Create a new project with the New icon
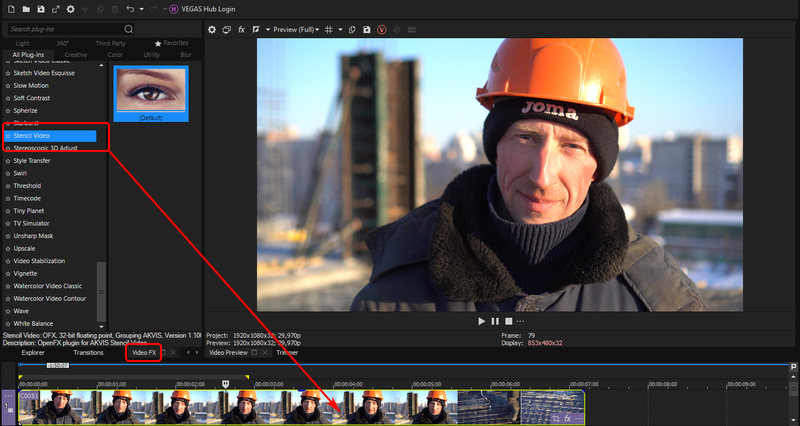The width and height of the screenshot is (800, 426). [11, 9]
